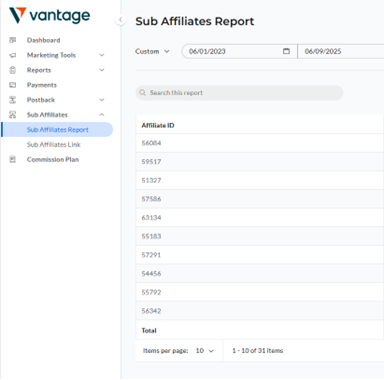Image resolution: width=384 pixels, height=380 pixels.
Task: Open the Sub Affiliates Link page
Action: (54, 144)
